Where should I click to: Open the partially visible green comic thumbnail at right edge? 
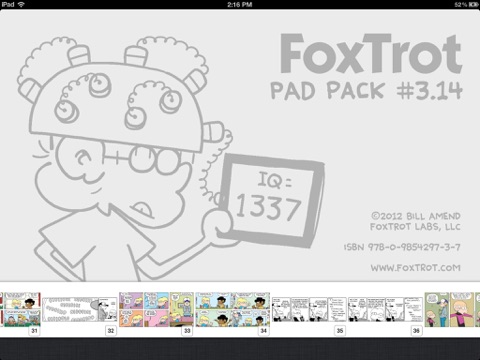click(452, 310)
